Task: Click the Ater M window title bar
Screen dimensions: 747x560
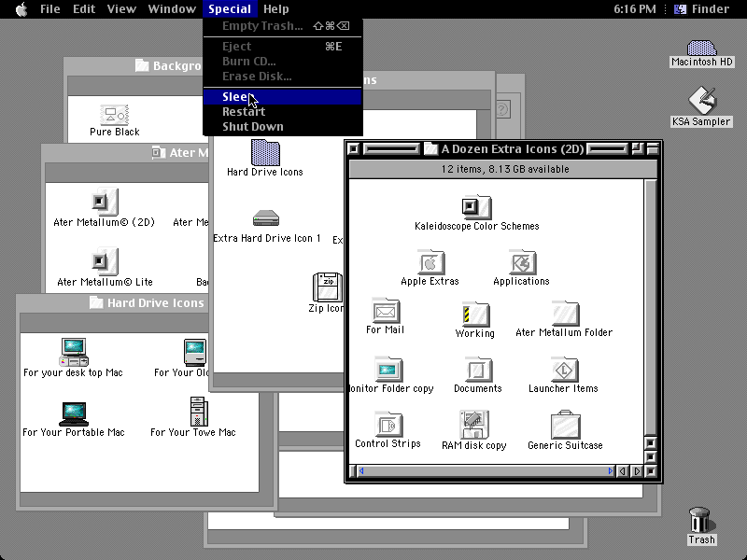Action: click(127, 152)
